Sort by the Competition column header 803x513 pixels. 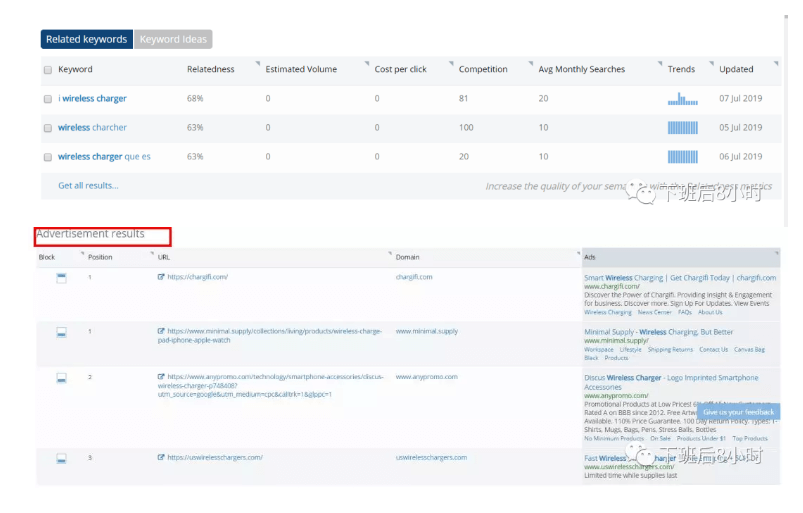point(483,69)
